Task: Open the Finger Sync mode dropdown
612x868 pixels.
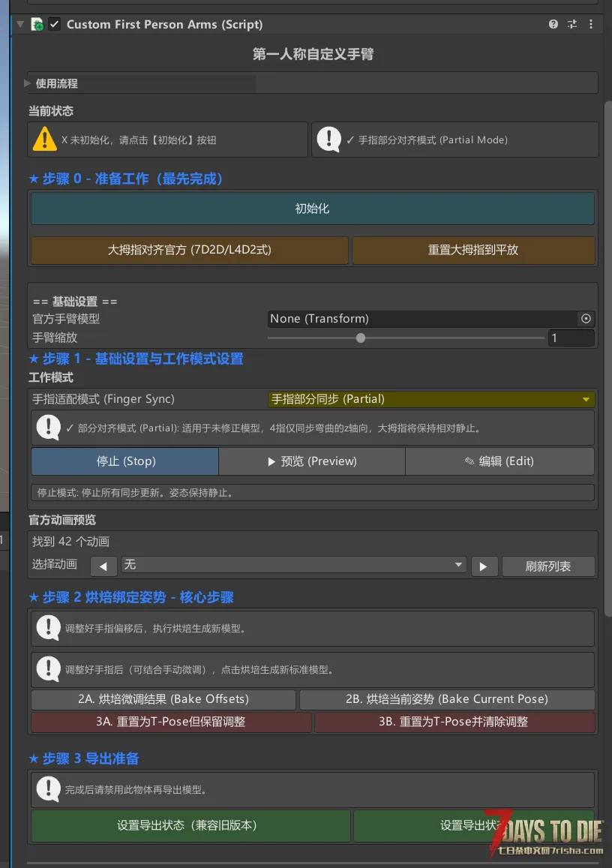Action: 431,399
